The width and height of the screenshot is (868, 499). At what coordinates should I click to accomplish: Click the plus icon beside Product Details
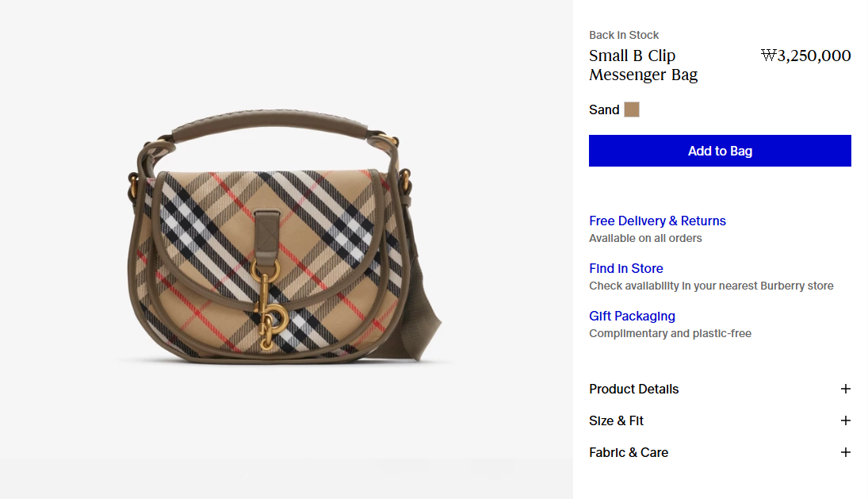pyautogui.click(x=845, y=389)
